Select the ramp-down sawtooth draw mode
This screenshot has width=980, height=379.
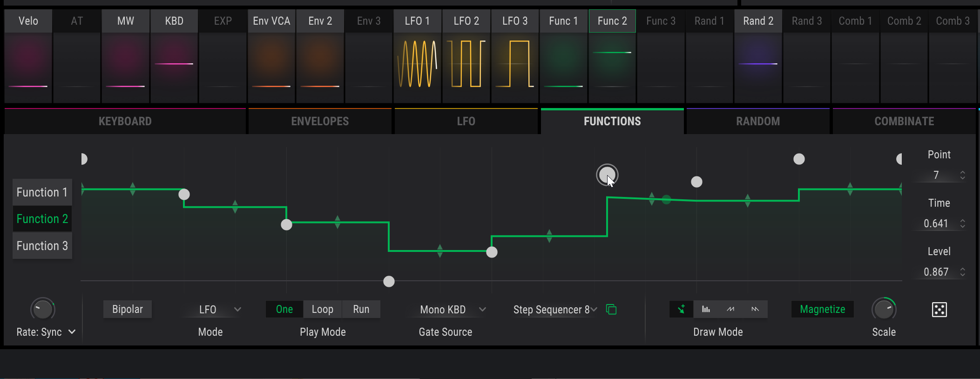pos(755,309)
